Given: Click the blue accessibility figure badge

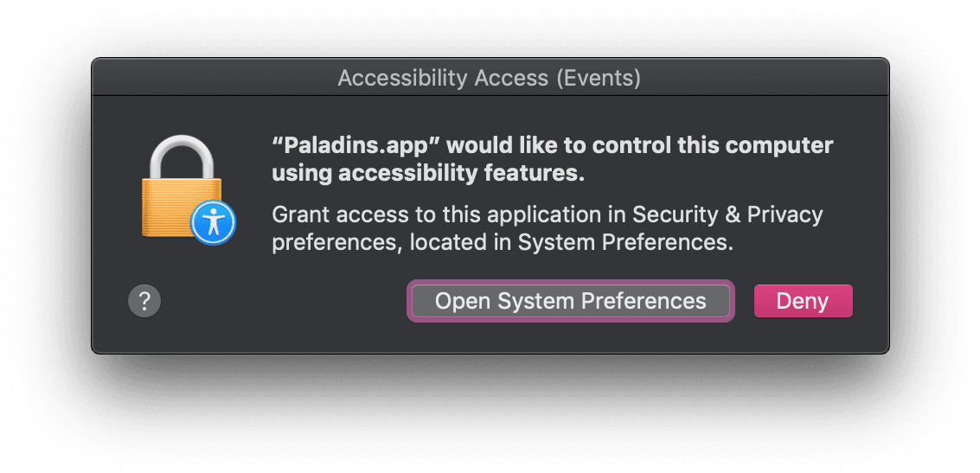Looking at the screenshot, I should [x=212, y=222].
